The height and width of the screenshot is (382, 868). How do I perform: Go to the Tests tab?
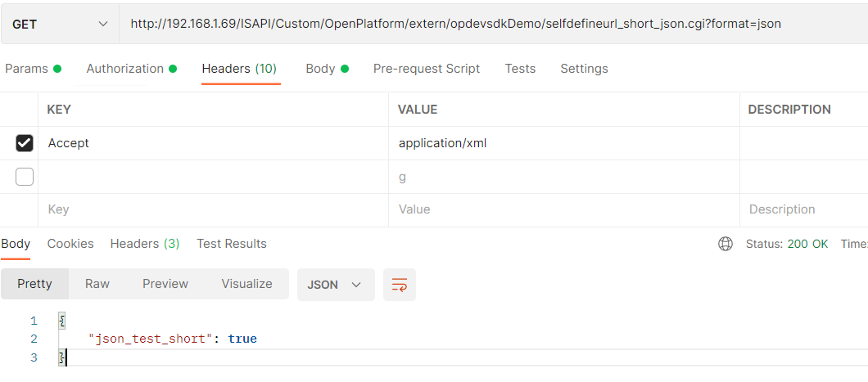tap(520, 69)
